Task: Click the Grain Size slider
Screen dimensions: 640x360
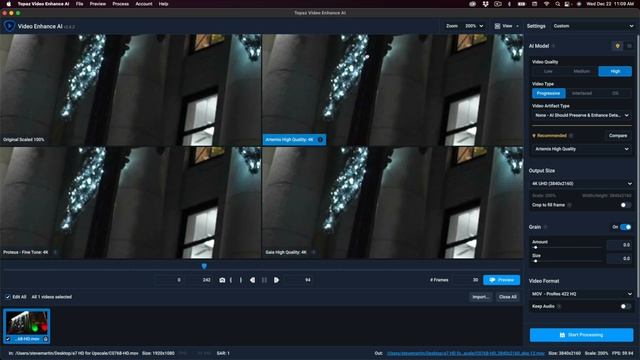Action: click(x=568, y=261)
